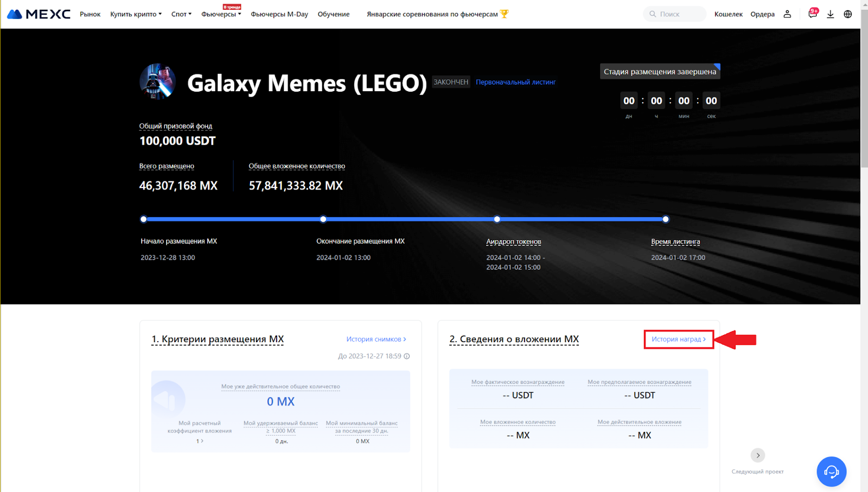Click the trophy icon in navigation
The height and width of the screenshot is (492, 868).
click(505, 14)
